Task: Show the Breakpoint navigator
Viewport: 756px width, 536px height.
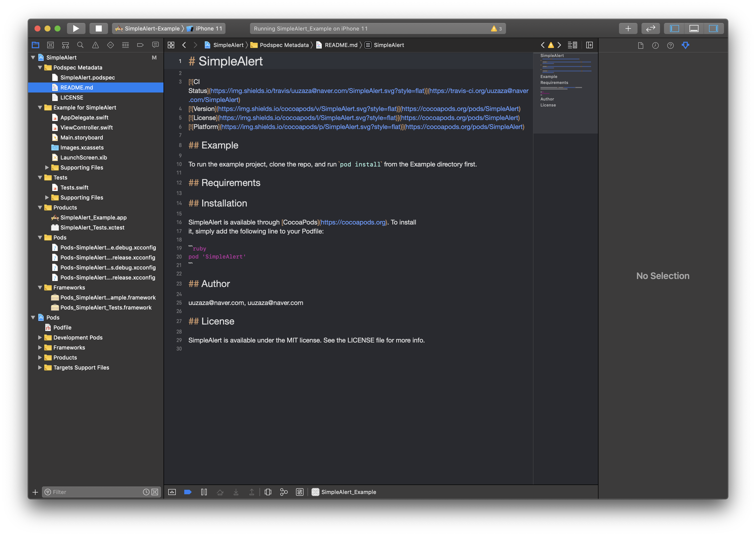Action: [140, 45]
